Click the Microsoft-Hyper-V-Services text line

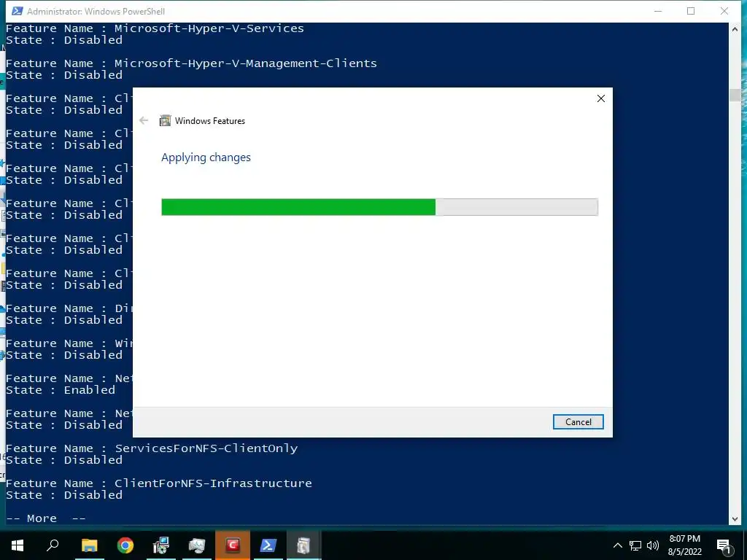155,28
